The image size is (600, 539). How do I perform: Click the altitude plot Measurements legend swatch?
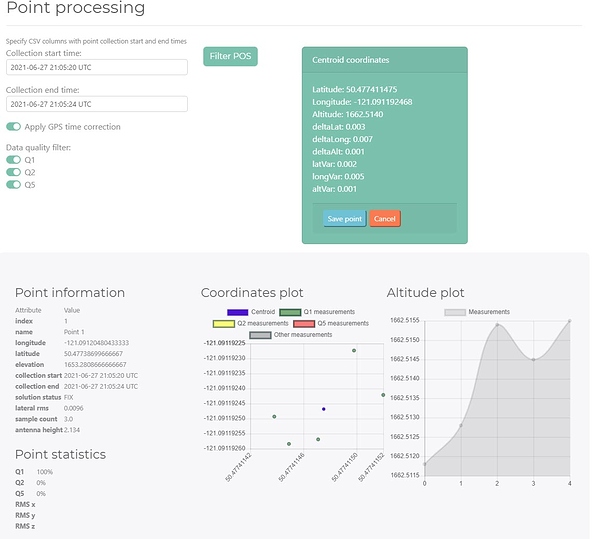[455, 312]
